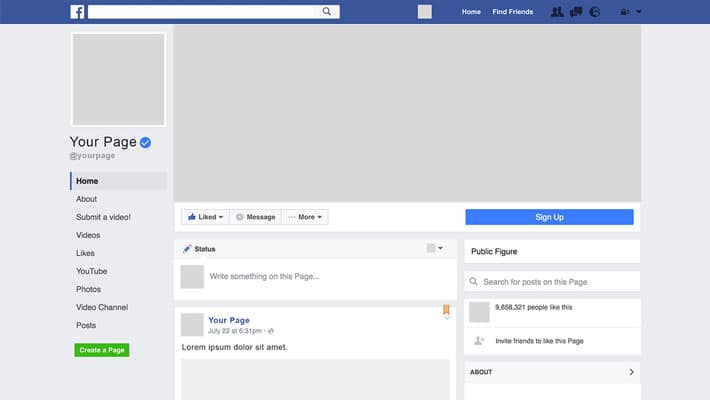
Task: Click the Facebook logo icon
Action: click(77, 12)
